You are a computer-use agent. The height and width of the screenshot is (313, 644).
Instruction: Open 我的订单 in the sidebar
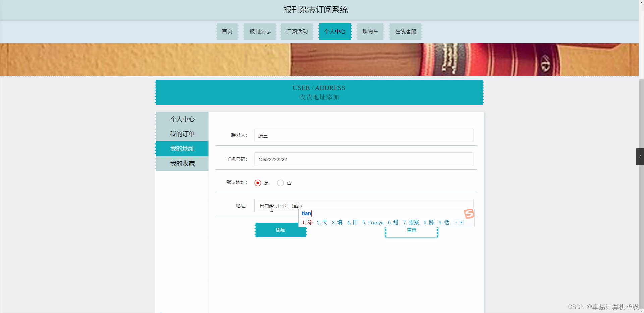tap(182, 134)
